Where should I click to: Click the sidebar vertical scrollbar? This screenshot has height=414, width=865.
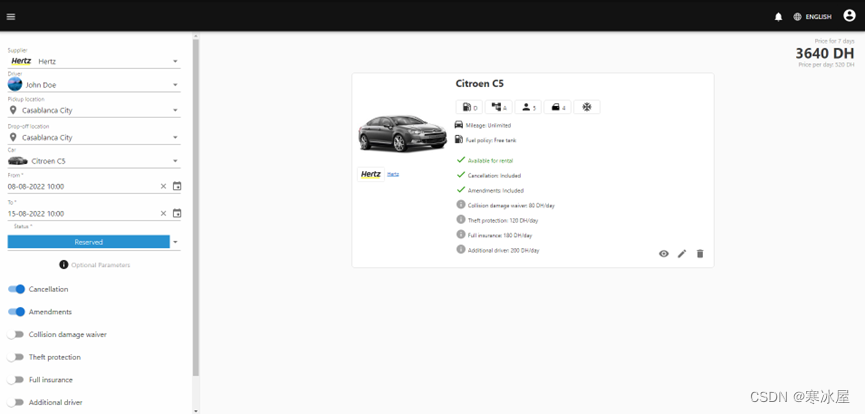(196, 207)
